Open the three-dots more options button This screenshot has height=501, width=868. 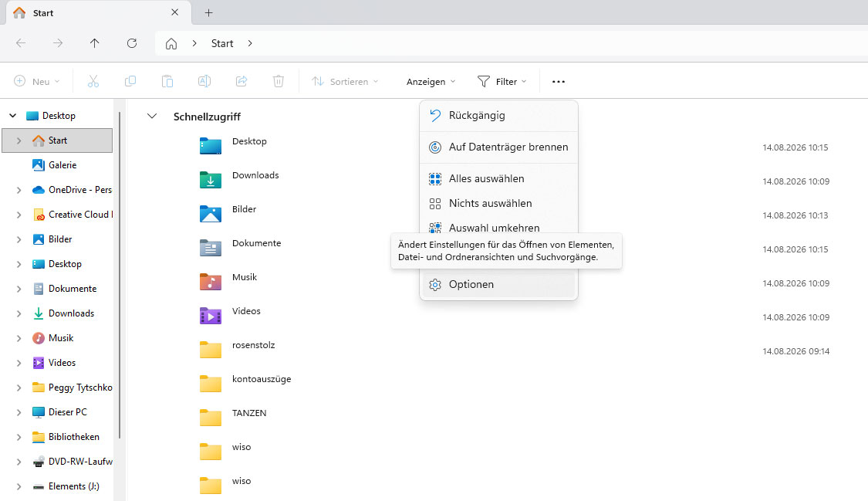pos(559,81)
